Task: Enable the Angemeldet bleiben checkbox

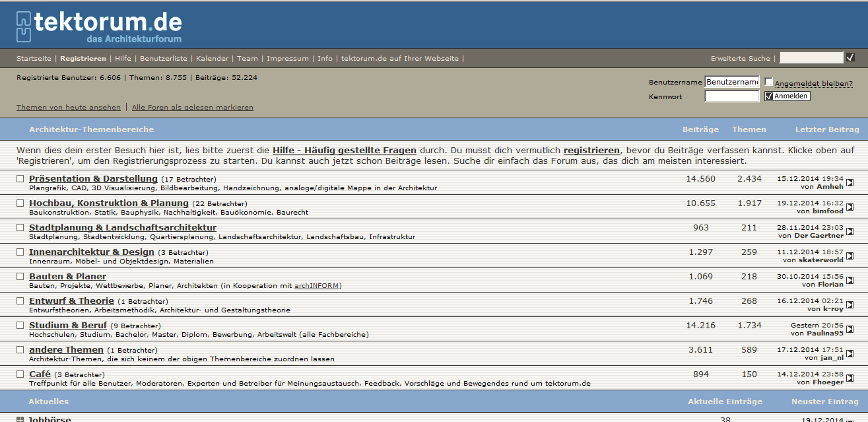Action: (769, 82)
